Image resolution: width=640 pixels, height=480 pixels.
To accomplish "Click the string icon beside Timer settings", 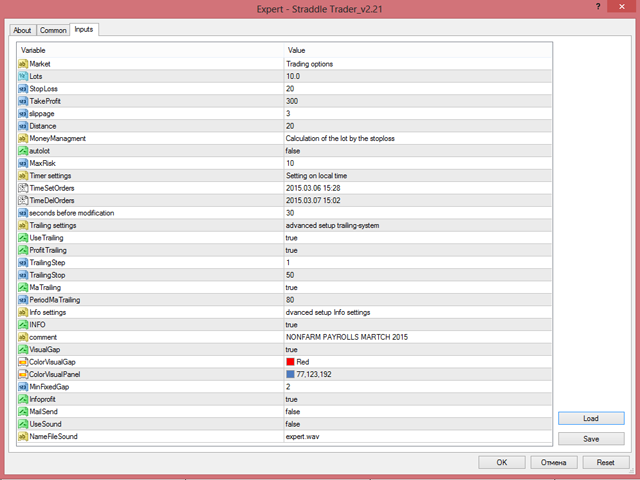I will (23, 176).
